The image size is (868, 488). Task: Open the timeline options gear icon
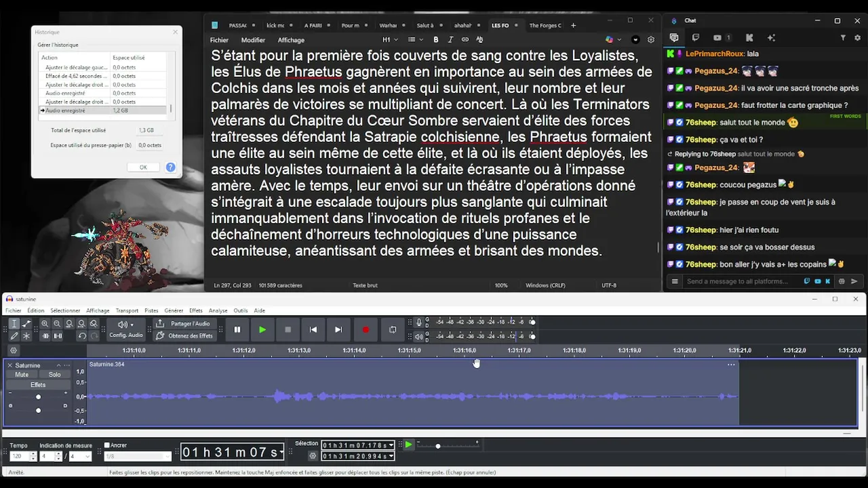pyautogui.click(x=13, y=350)
